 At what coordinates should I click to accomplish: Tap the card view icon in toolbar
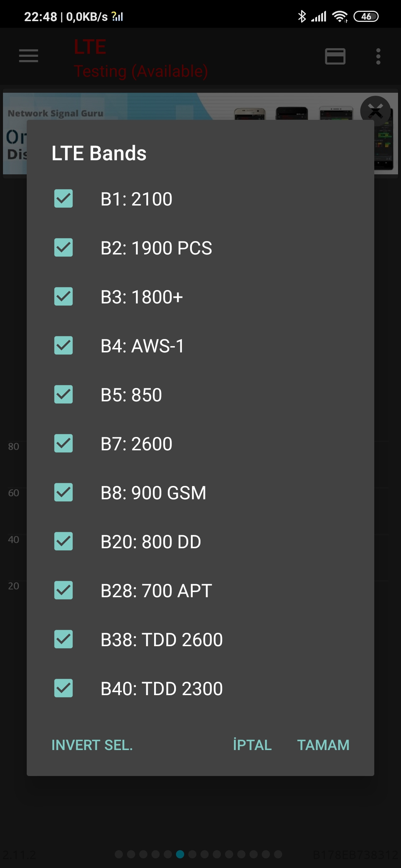335,56
